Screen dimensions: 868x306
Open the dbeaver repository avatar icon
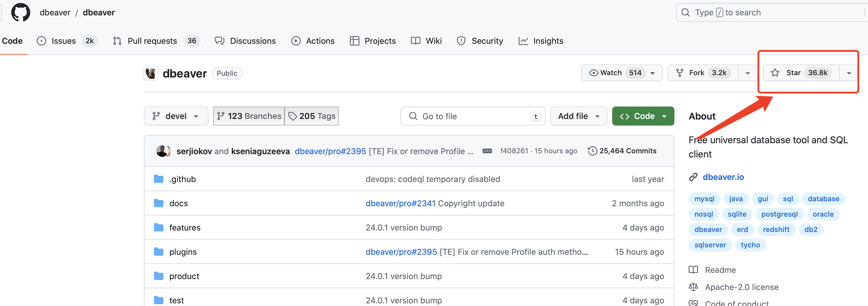click(151, 73)
